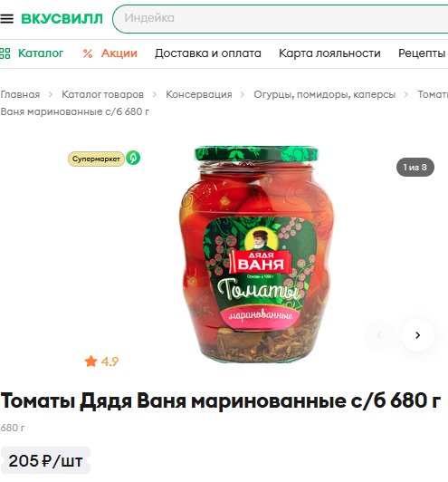The height and width of the screenshot is (482, 448).
Task: Show the next product photo arrow
Action: click(417, 335)
